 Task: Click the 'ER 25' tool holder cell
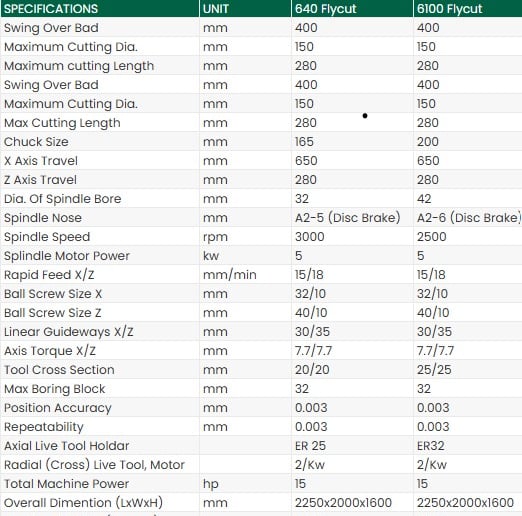click(x=310, y=446)
